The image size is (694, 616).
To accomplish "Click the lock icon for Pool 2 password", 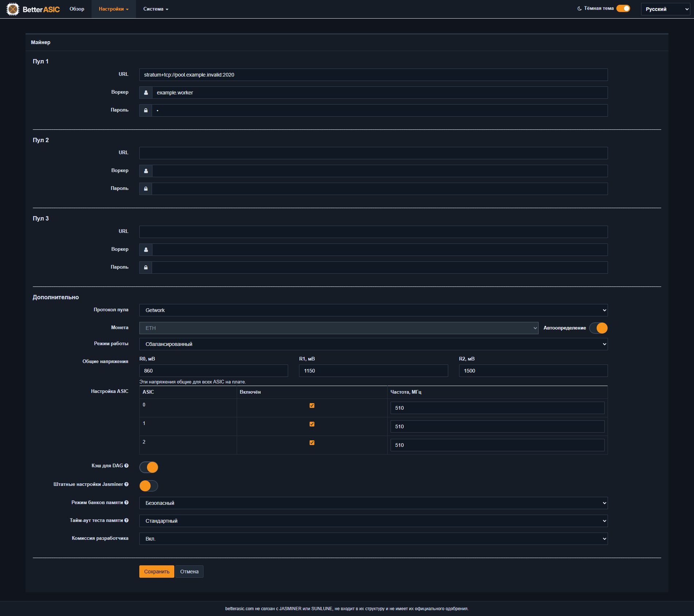I will [x=146, y=189].
